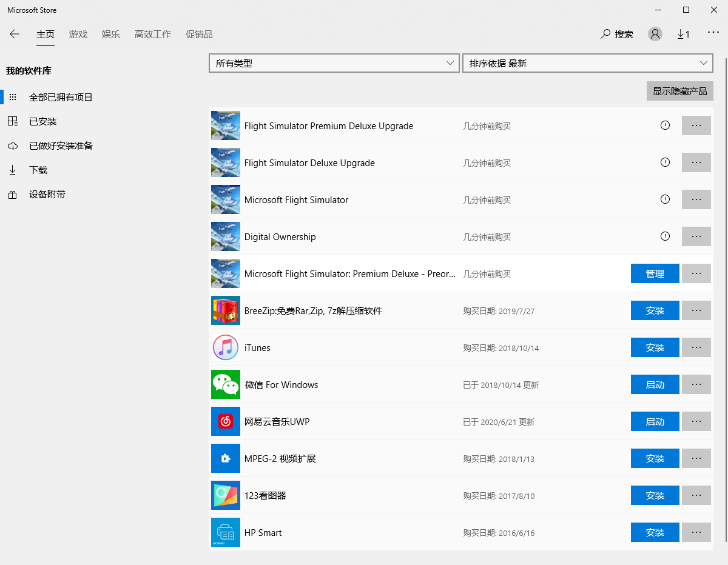This screenshot has width=728, height=565.
Task: Click the Microsoft Flight Simulator title text
Action: 296,199
